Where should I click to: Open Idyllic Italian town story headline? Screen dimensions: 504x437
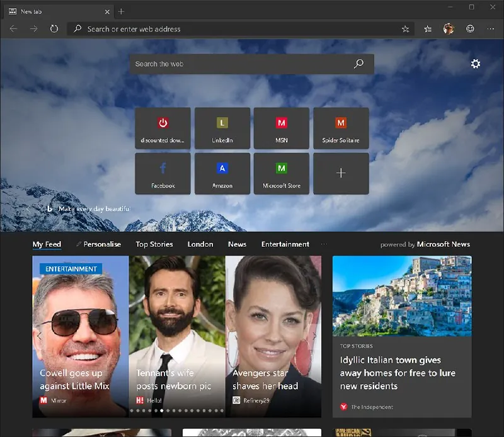[398, 373]
